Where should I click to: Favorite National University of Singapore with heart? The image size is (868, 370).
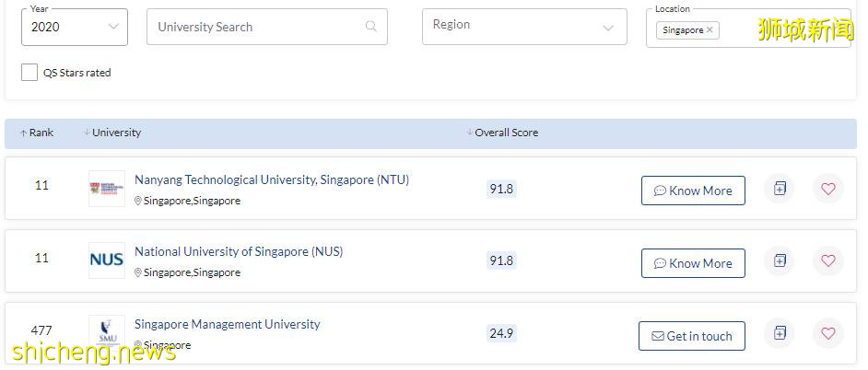click(x=827, y=261)
